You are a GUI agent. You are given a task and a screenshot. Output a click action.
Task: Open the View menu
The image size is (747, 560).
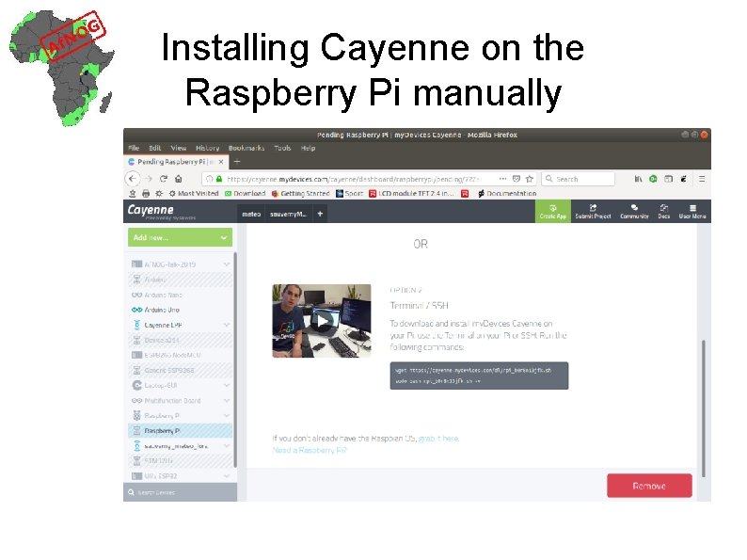pos(179,148)
